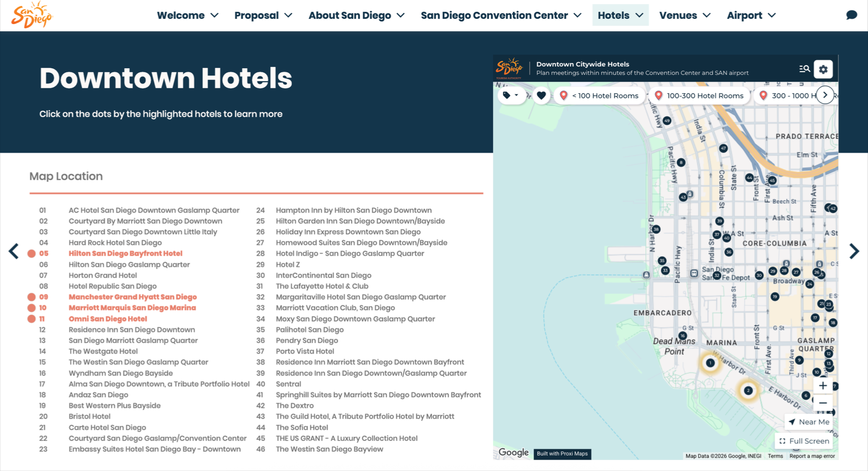Click Report a map error link
This screenshot has width=868, height=471.
(x=812, y=456)
